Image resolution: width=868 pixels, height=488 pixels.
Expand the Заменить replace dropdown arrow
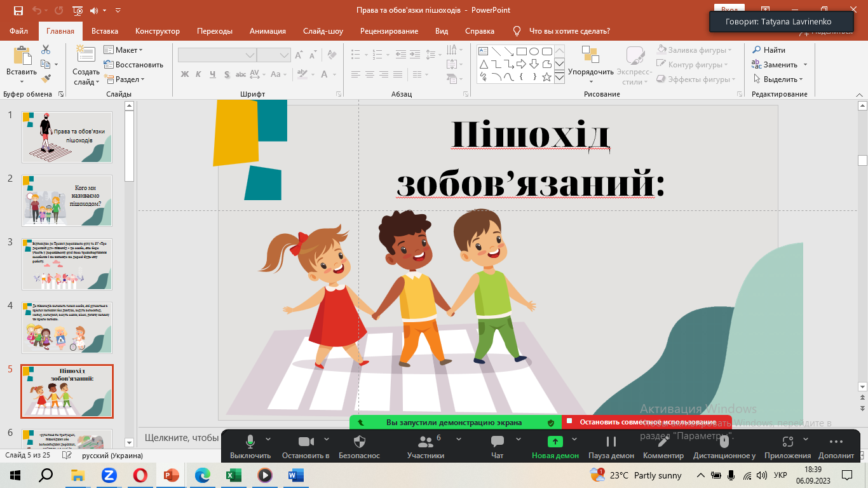pyautogui.click(x=805, y=65)
